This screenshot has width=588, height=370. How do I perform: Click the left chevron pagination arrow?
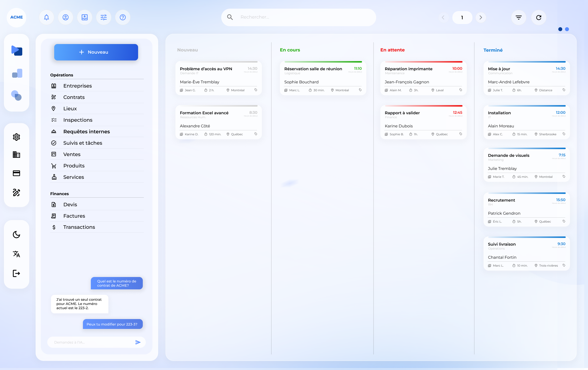coord(443,17)
